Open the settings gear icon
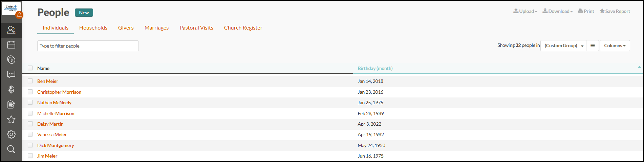 [11, 134]
